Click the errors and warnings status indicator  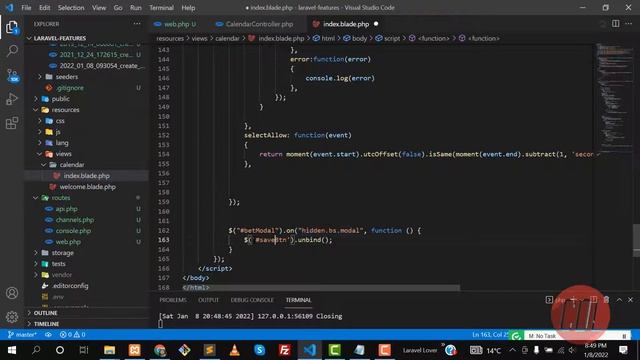pos(73,335)
